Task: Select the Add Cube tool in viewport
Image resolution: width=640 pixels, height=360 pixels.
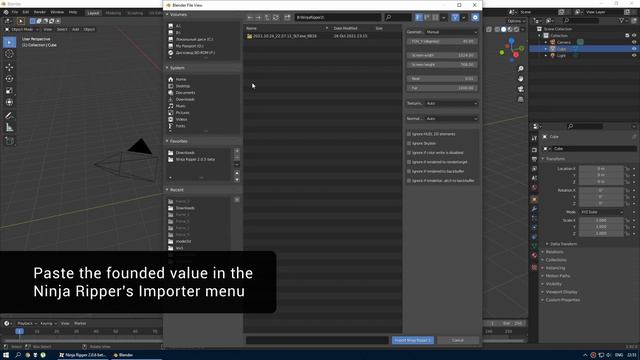Action: tap(9, 141)
